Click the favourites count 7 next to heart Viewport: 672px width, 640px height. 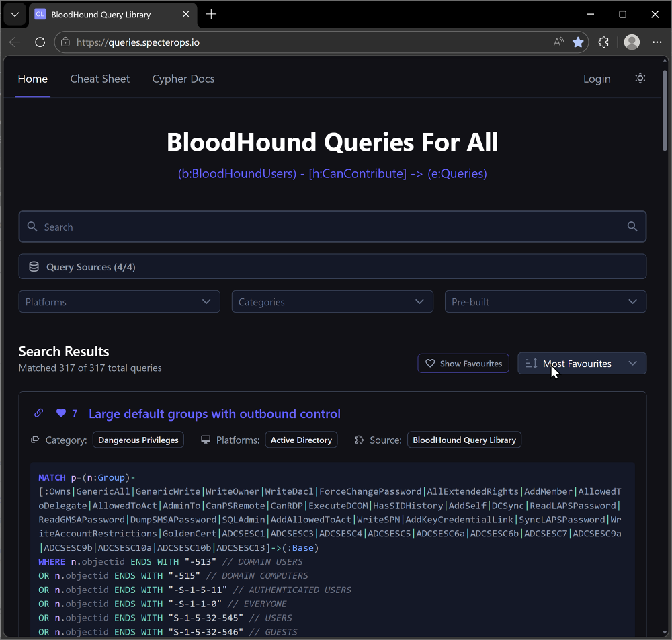point(75,413)
